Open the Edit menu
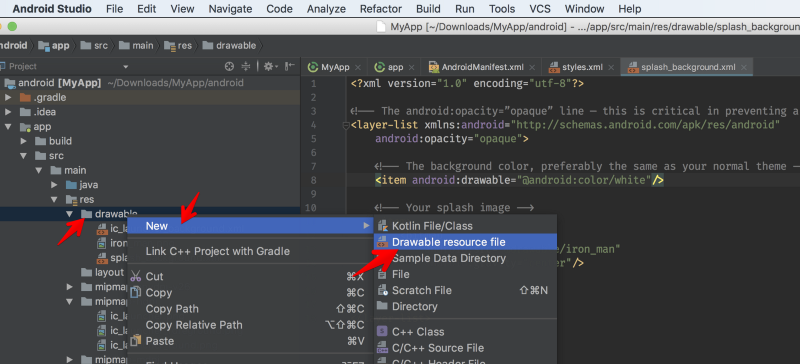Screen dimensions: 800x364 (147, 9)
